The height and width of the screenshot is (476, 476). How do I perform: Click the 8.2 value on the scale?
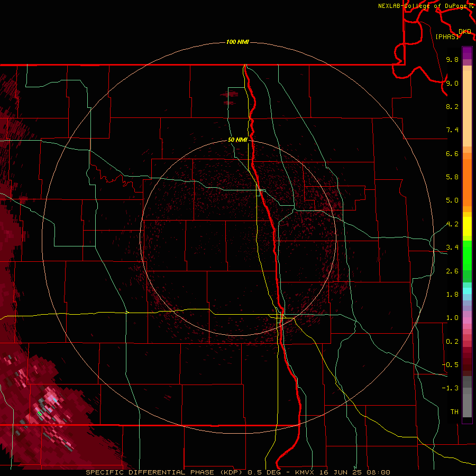[452, 106]
